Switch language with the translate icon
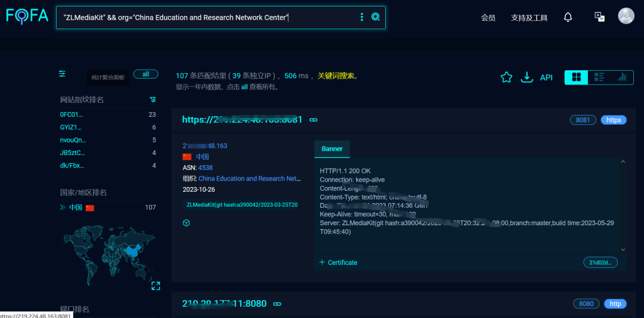Viewport: 644px width, 318px height. pos(599,17)
